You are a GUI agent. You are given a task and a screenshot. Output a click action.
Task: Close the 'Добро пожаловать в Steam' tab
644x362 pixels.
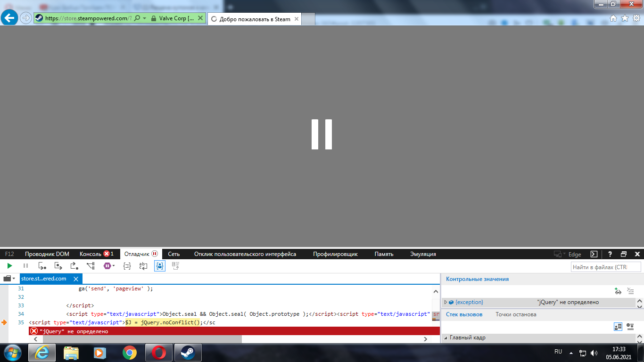click(x=297, y=19)
